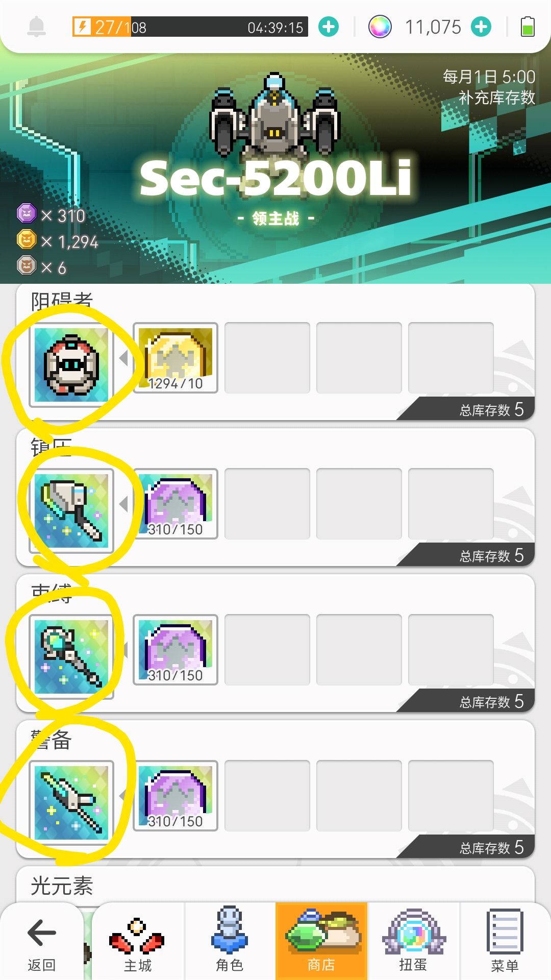Viewport: 551px width, 980px height.
Task: Add energy with the plus beside the timer
Action: (x=329, y=27)
